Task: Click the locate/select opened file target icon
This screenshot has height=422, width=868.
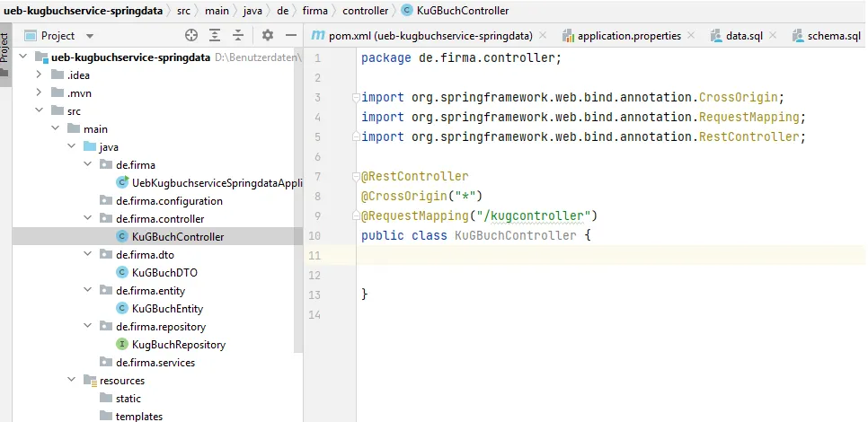Action: point(191,35)
